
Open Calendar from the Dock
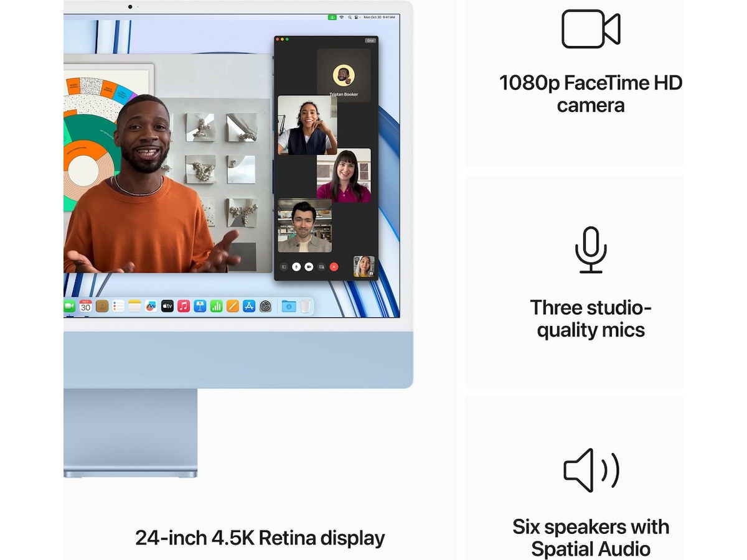[x=86, y=306]
